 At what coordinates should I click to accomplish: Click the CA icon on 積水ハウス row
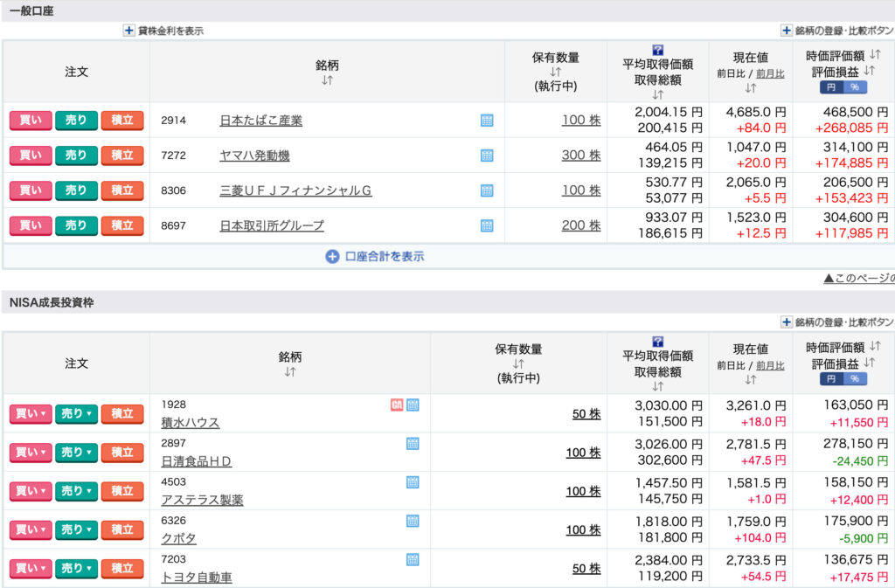click(397, 405)
